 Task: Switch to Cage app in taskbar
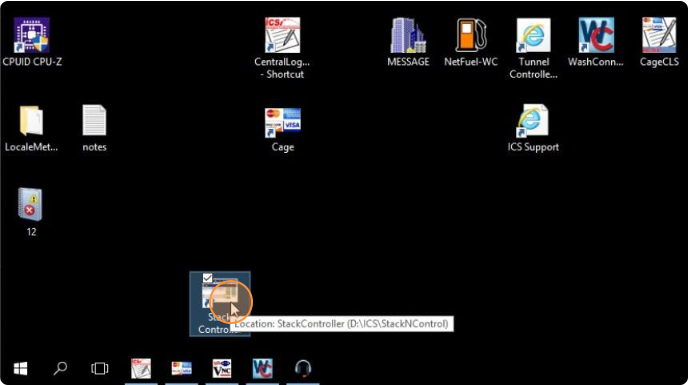click(182, 368)
